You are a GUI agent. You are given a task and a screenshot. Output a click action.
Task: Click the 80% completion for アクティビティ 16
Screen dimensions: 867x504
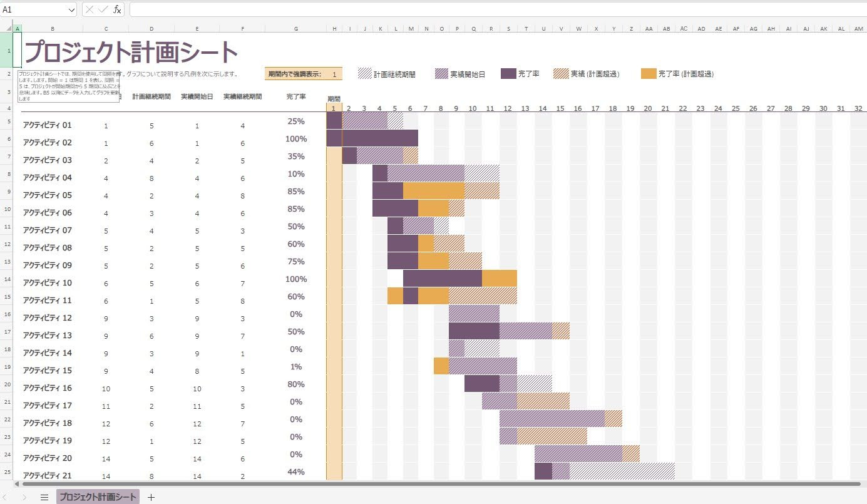click(x=296, y=384)
